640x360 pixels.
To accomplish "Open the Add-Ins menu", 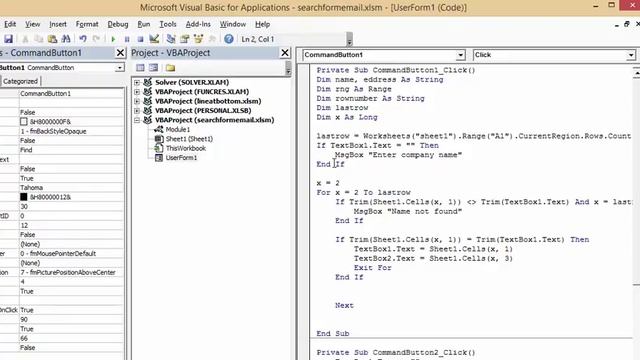I will coord(198,24).
